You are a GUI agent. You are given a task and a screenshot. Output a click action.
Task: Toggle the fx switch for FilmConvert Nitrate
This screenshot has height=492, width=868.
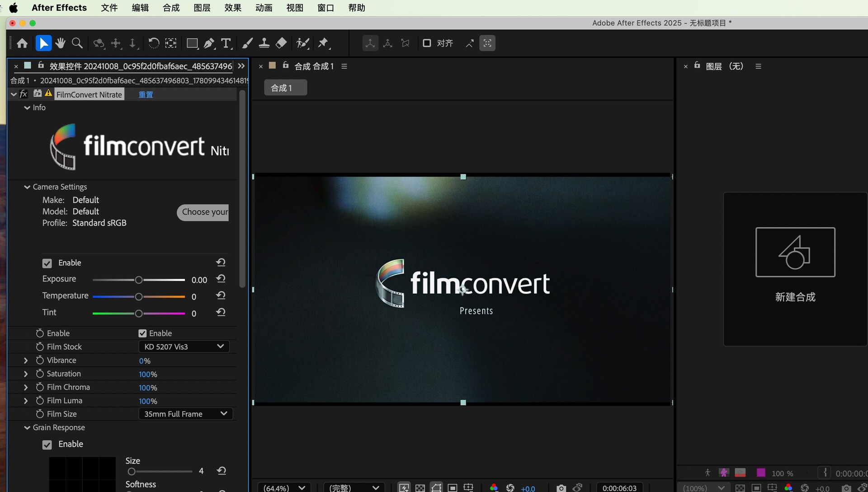click(x=24, y=94)
